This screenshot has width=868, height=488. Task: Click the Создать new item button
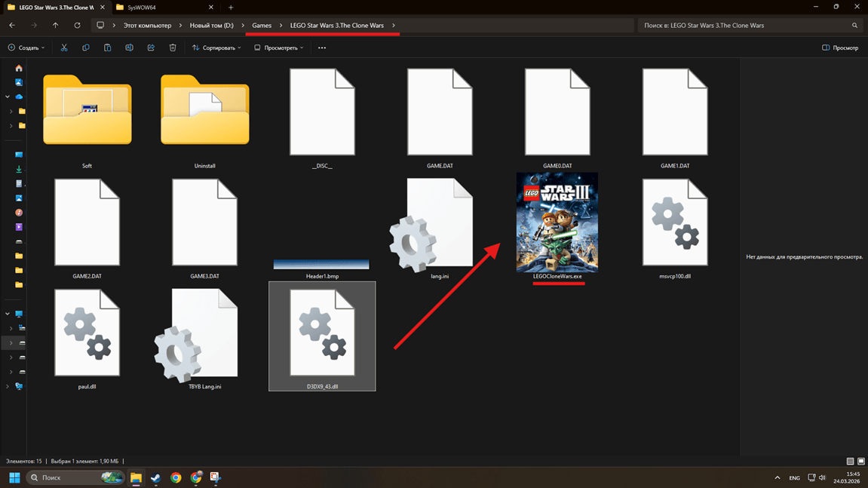click(x=26, y=48)
